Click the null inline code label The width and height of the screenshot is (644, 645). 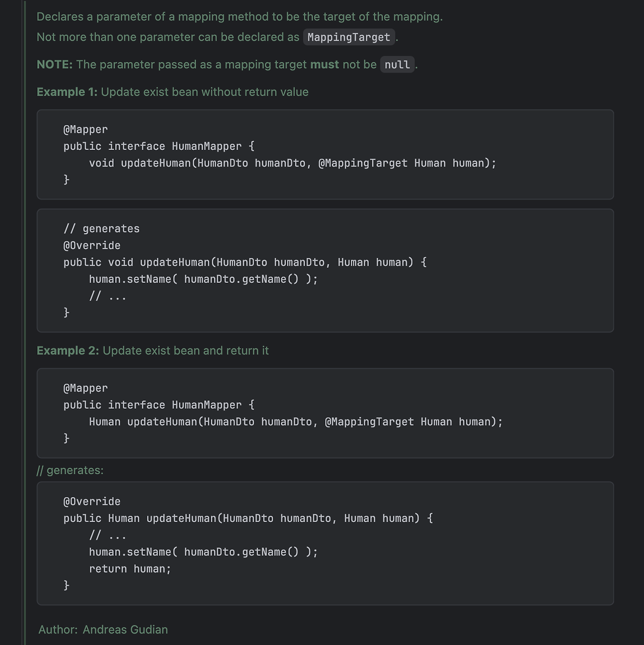(397, 64)
